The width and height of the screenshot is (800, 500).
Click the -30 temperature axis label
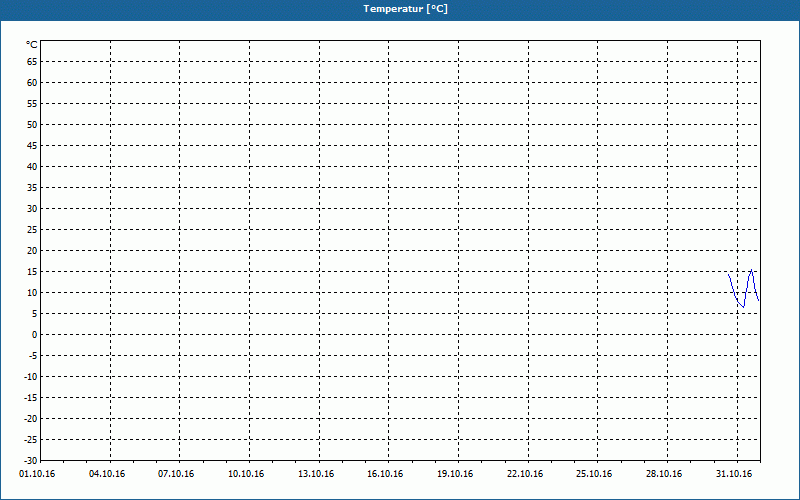tap(31, 461)
